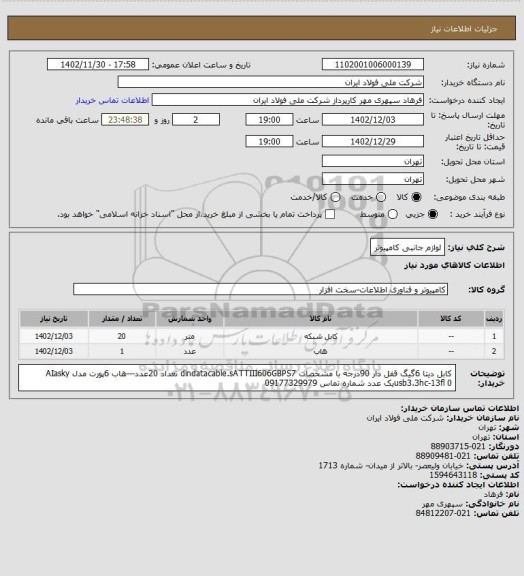Click the price validity hour 19:00 field
Image resolution: width=524 pixels, height=576 pixels.
coord(269,141)
